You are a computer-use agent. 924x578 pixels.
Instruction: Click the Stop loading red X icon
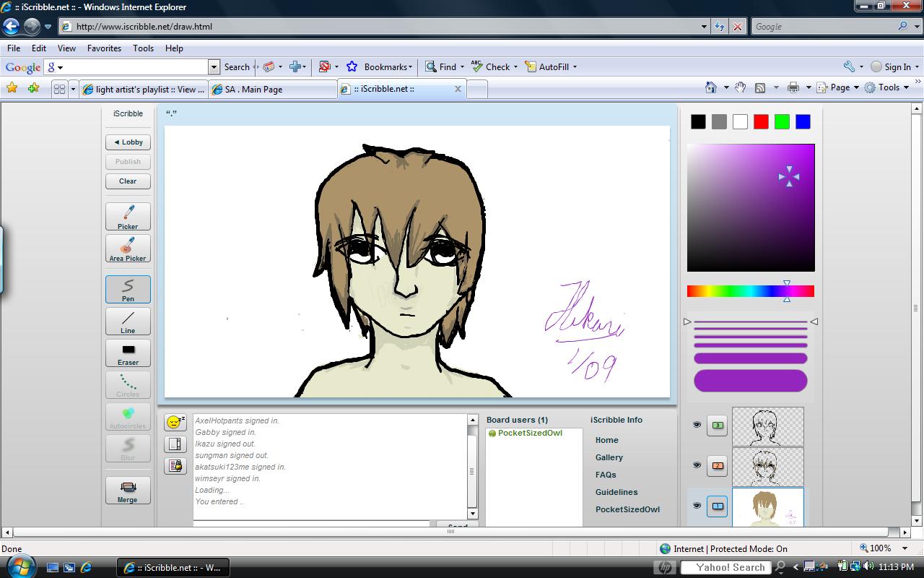(x=737, y=27)
